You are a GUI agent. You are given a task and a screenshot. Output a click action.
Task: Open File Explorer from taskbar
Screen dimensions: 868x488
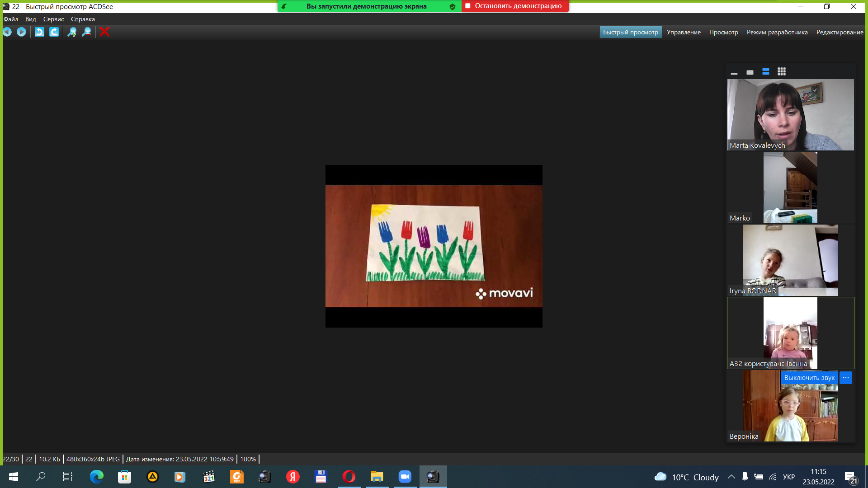377,477
